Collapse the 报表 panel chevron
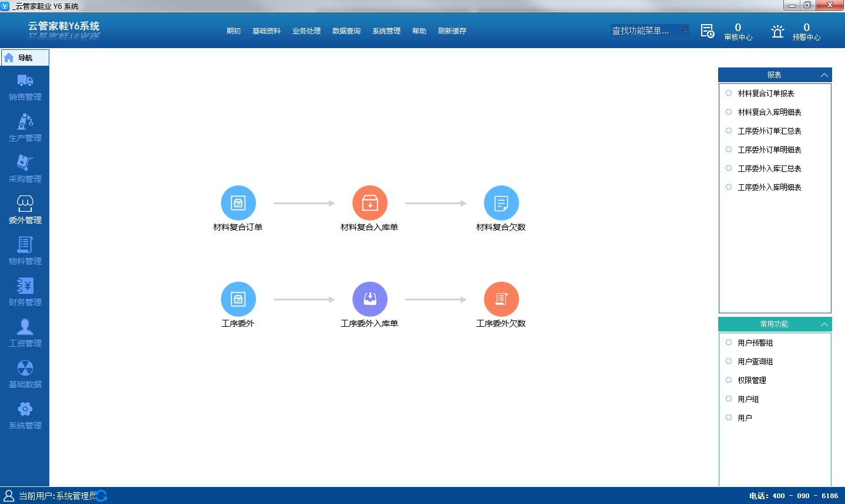The height and width of the screenshot is (504, 845). click(x=824, y=75)
